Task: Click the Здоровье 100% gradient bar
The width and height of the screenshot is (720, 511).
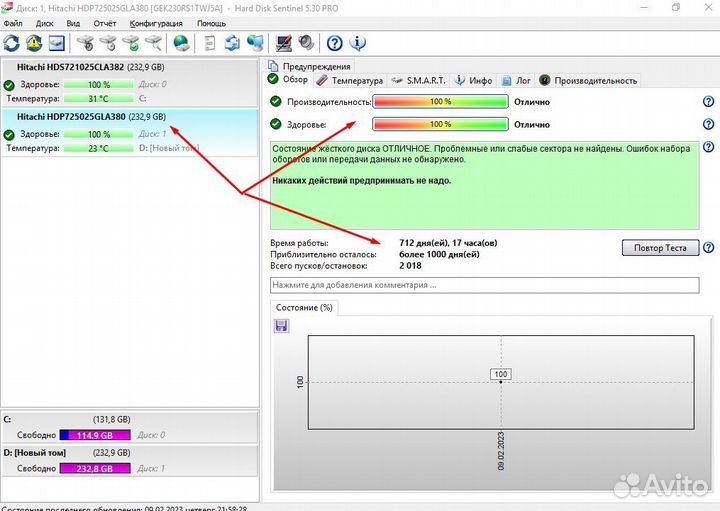Action: click(440, 125)
